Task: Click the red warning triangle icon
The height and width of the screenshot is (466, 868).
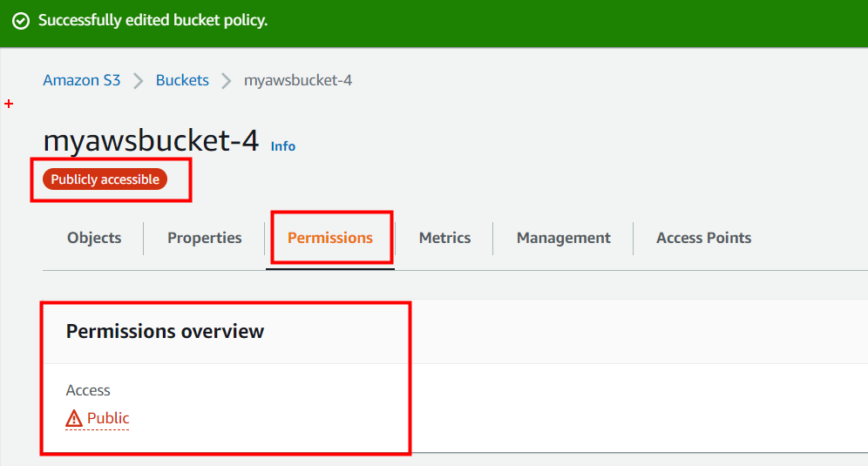Action: tap(73, 418)
